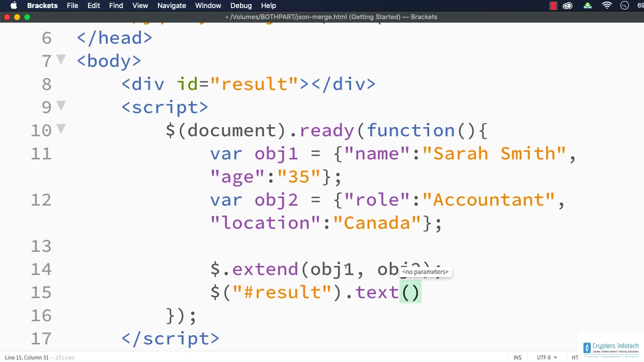Collapse the script tag fold on line 9
The image size is (644, 362).
(x=61, y=106)
